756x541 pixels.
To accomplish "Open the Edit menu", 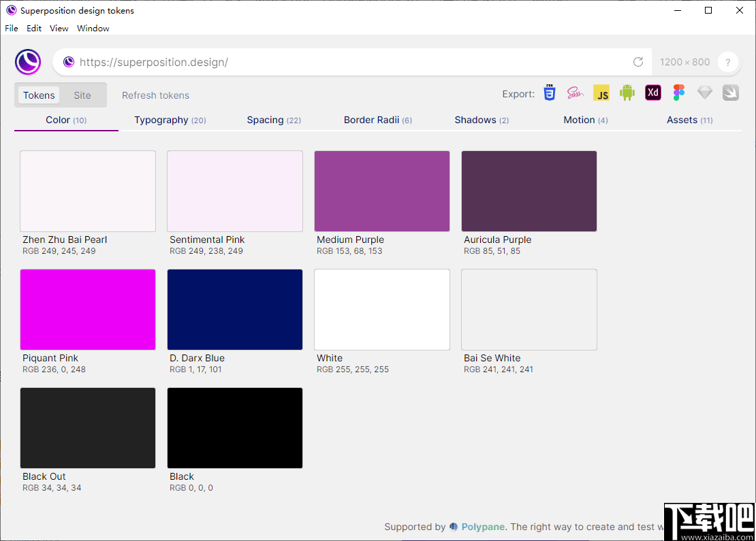I will pyautogui.click(x=34, y=29).
